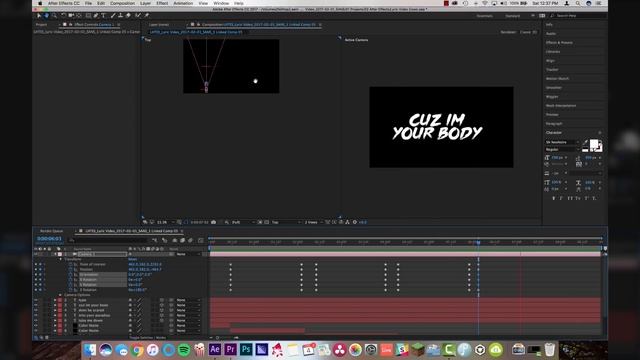Open the Paragraph panel
This screenshot has width=640, height=360.
[x=554, y=124]
